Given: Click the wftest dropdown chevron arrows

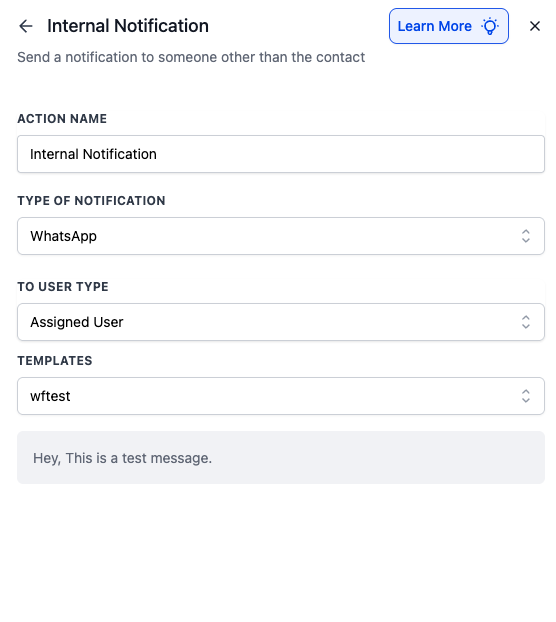Looking at the screenshot, I should (526, 396).
